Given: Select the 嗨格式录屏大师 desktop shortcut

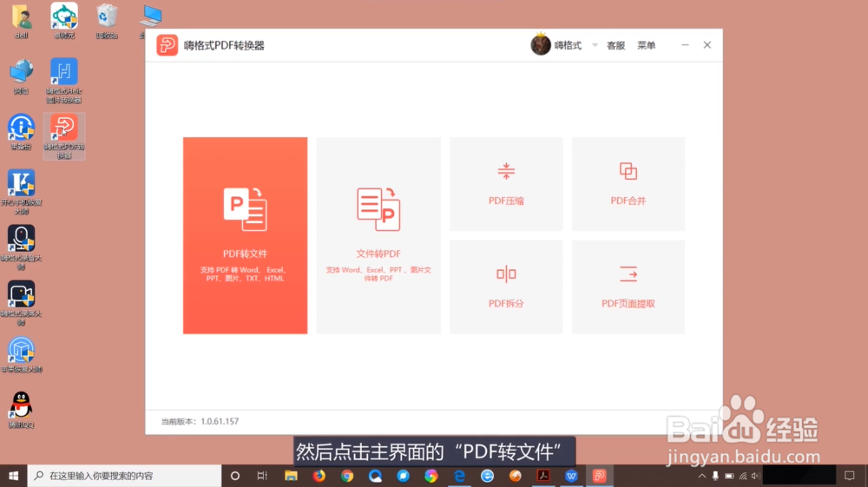Looking at the screenshot, I should point(21,303).
